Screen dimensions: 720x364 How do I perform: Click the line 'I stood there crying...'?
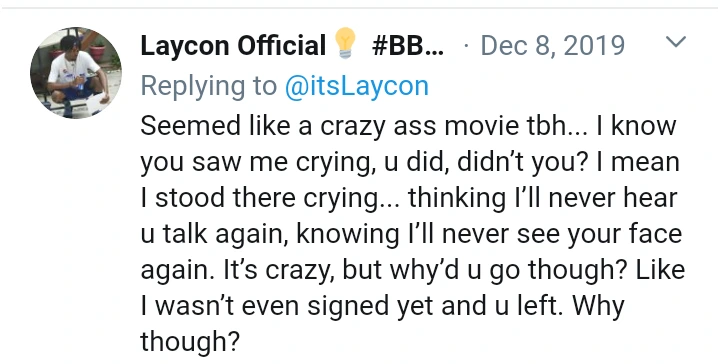pyautogui.click(x=409, y=198)
